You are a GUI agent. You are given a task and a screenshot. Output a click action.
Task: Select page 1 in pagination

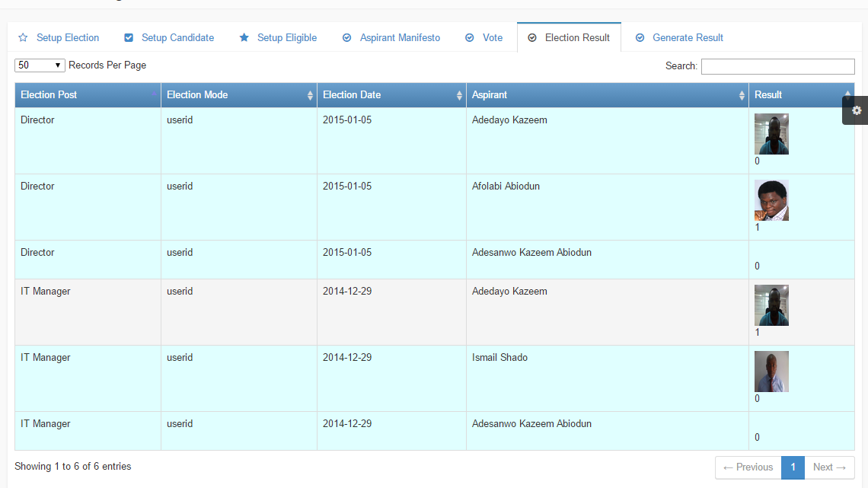coord(793,467)
